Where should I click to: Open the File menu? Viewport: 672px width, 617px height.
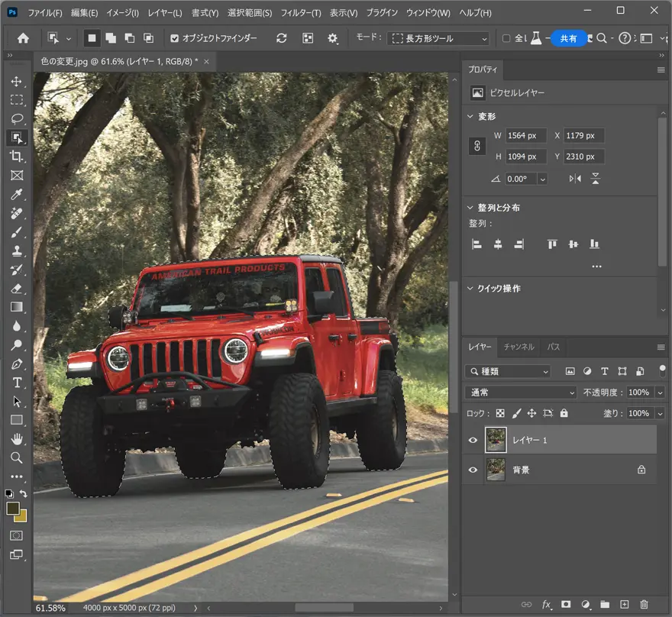point(45,13)
